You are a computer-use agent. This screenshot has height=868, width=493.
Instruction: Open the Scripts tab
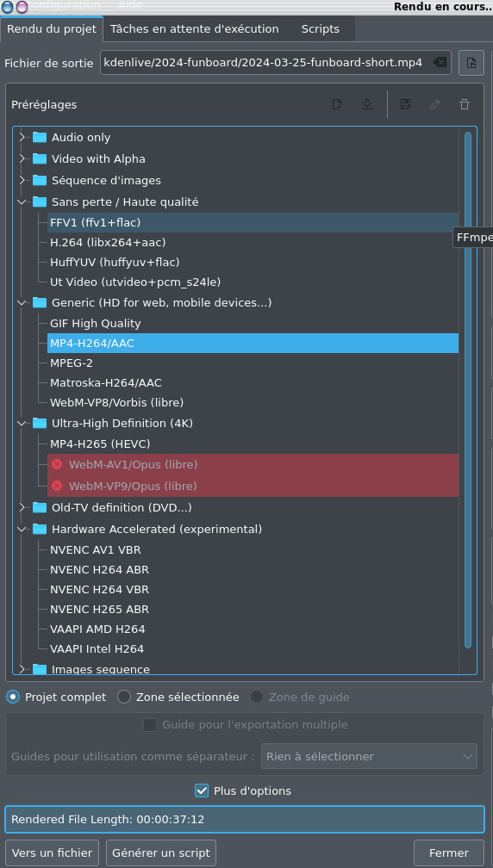point(320,28)
